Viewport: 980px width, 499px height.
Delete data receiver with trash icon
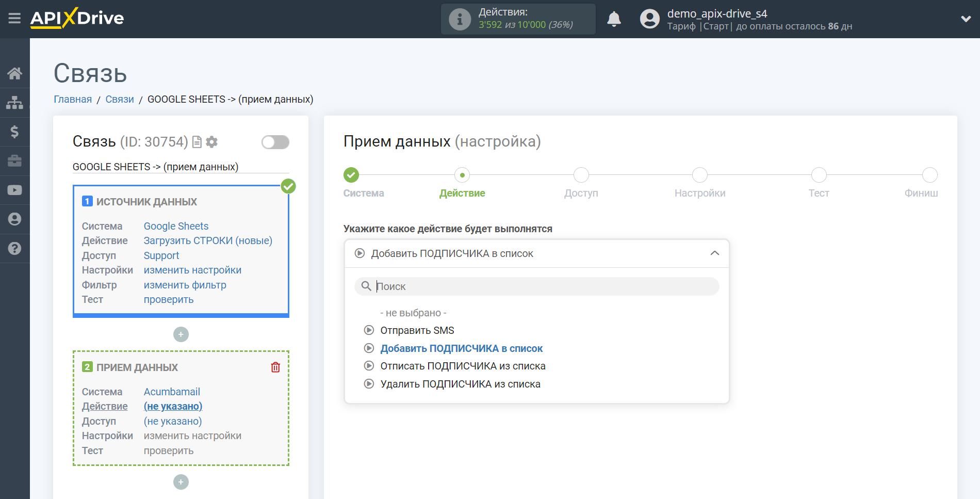275,367
